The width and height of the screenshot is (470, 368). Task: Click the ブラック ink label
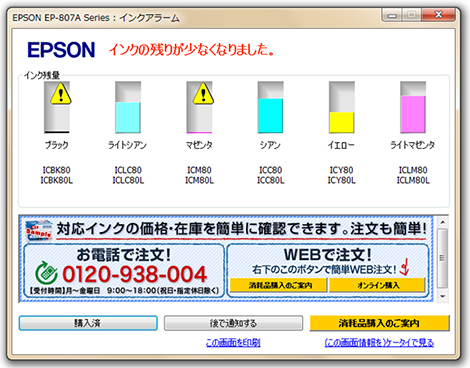57,145
